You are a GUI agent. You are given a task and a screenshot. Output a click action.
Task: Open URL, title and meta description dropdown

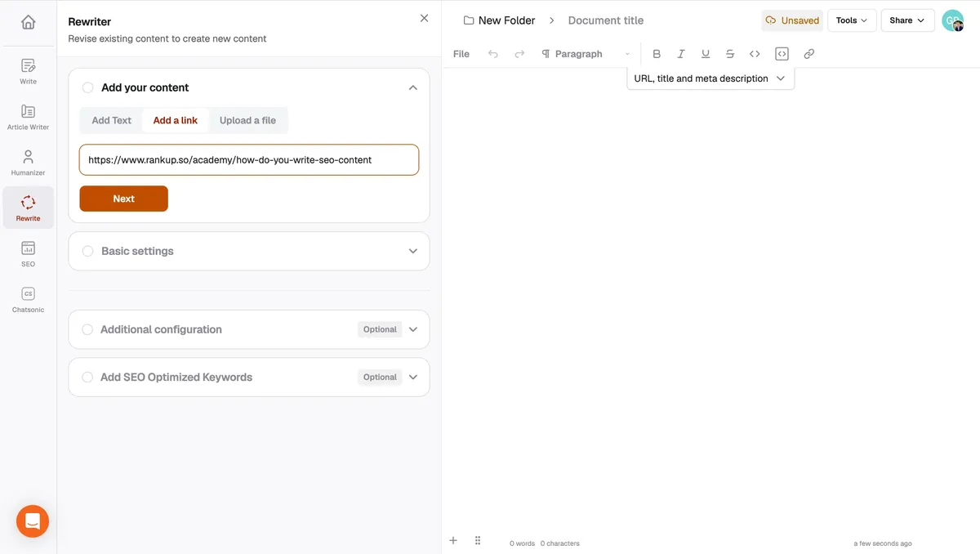[x=710, y=78]
